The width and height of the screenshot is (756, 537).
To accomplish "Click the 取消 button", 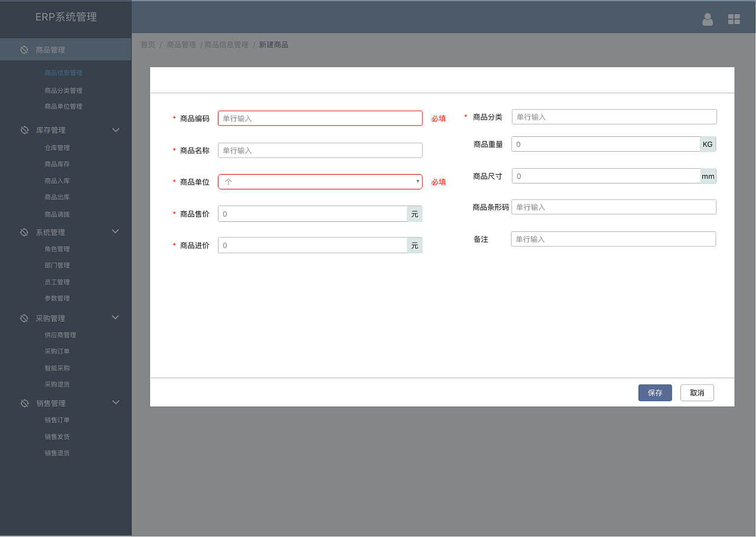I will 697,393.
